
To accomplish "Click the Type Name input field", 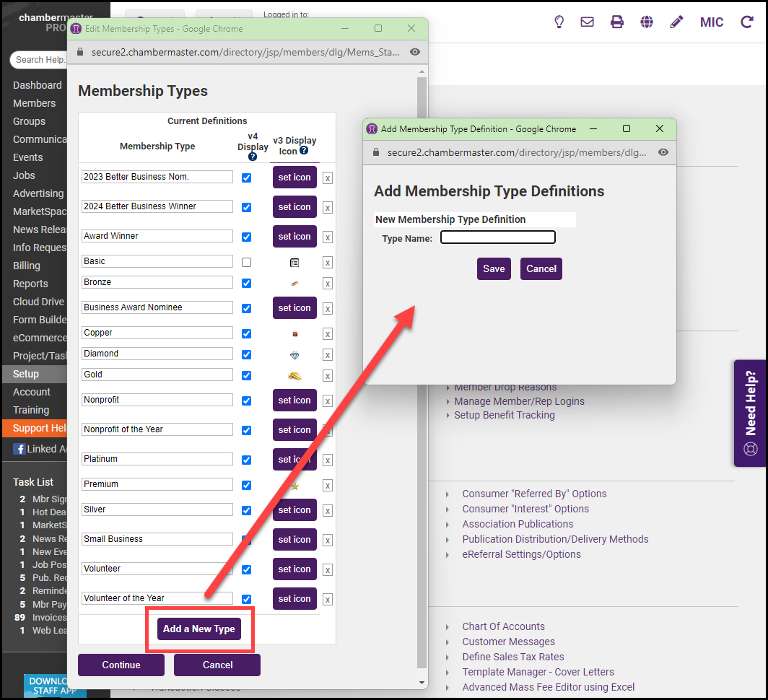I will pyautogui.click(x=498, y=237).
